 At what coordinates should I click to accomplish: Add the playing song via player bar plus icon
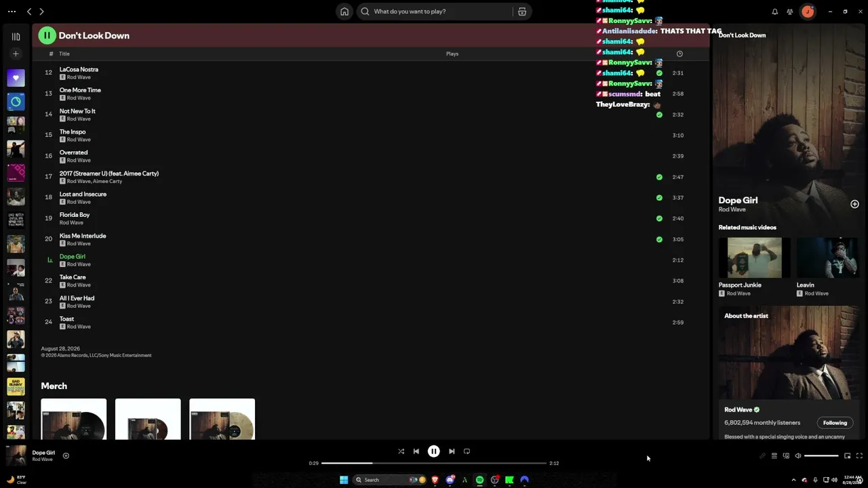click(66, 455)
